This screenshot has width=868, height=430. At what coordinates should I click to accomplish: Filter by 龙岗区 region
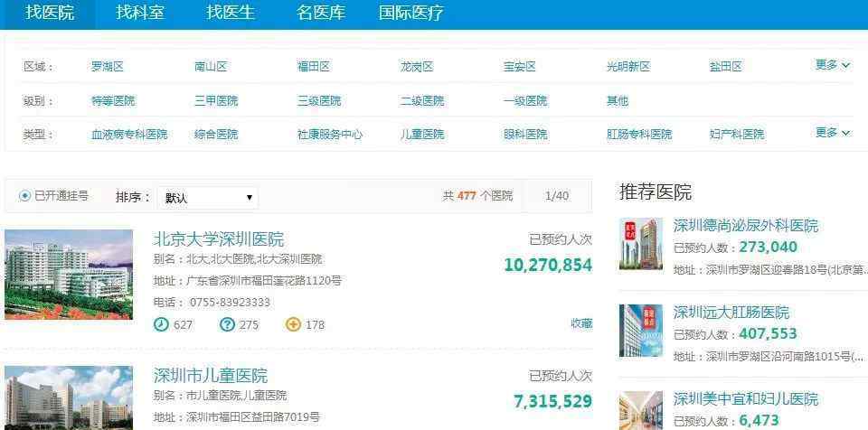pos(417,67)
